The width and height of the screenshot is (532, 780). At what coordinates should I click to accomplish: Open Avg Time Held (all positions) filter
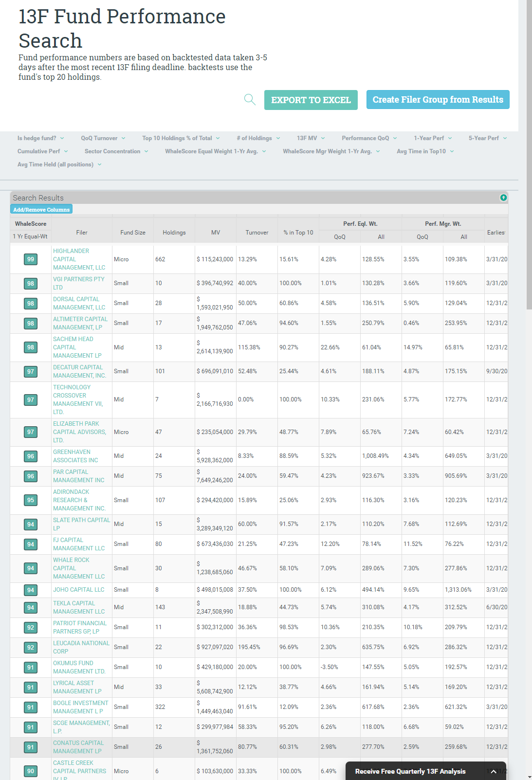[59, 164]
